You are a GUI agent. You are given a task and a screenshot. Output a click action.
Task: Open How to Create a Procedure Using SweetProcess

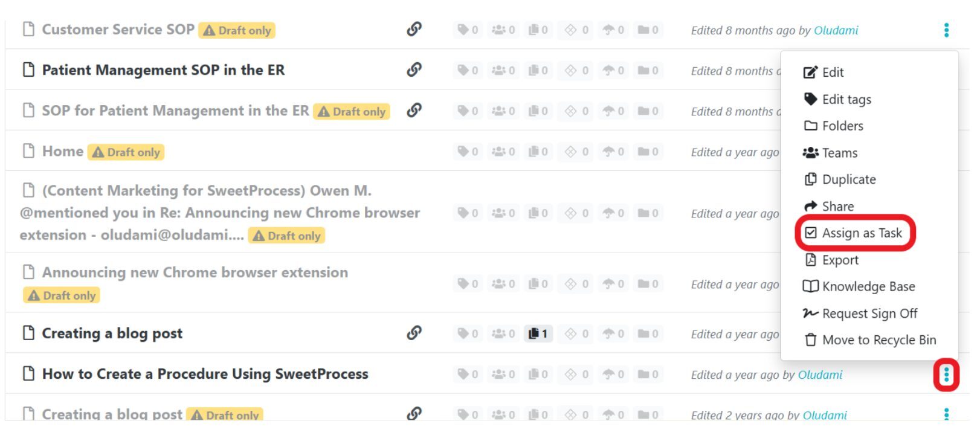(205, 374)
